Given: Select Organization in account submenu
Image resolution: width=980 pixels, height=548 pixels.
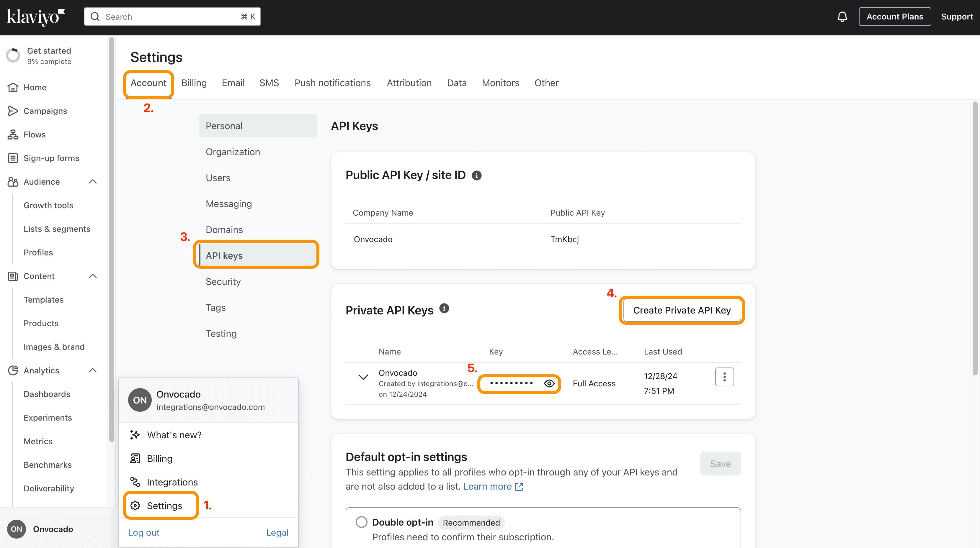Looking at the screenshot, I should point(258,152).
